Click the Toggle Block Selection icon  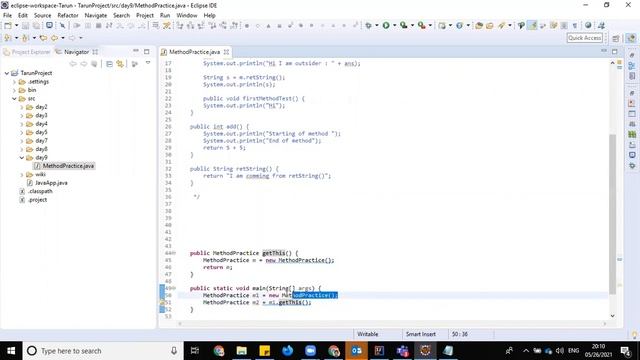(564, 25)
